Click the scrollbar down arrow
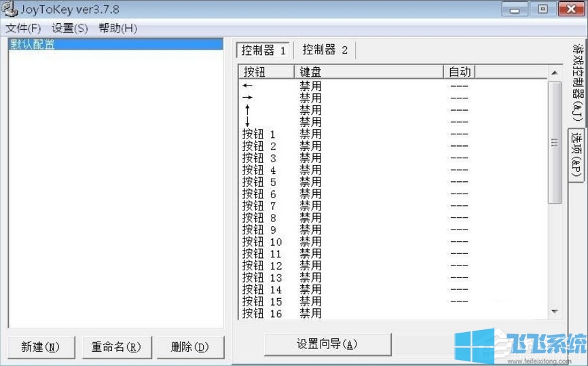The image size is (588, 366). point(555,311)
